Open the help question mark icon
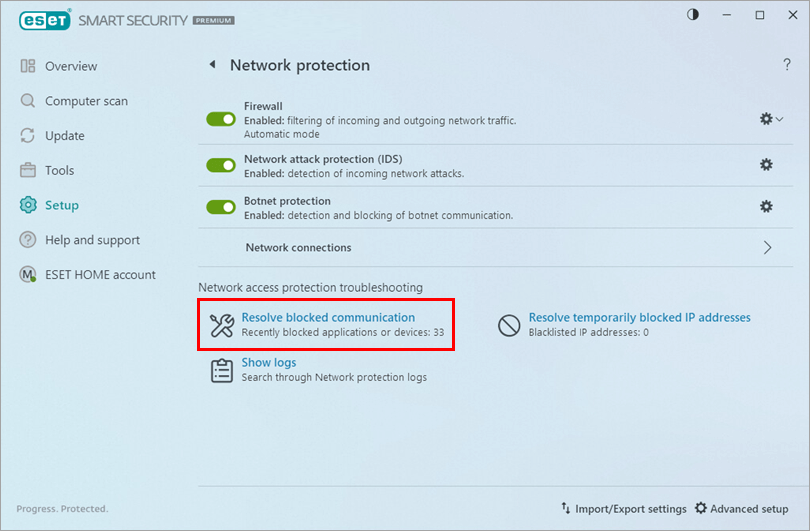Viewport: 810px width, 531px height. pos(787,65)
